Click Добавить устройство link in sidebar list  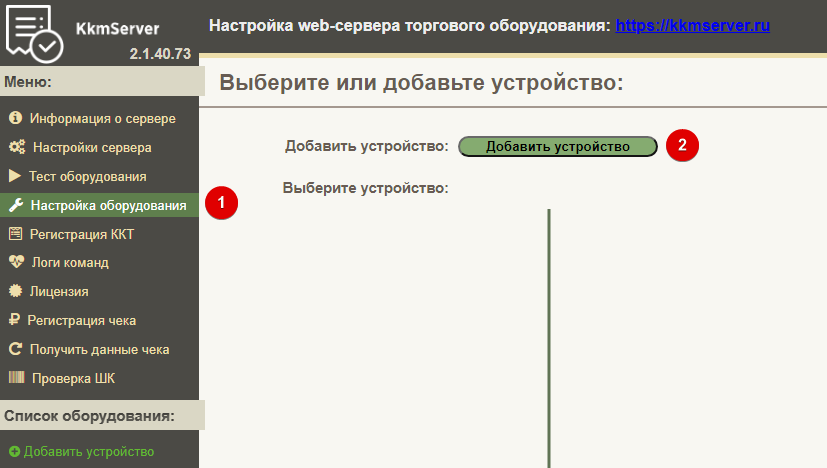(x=89, y=452)
